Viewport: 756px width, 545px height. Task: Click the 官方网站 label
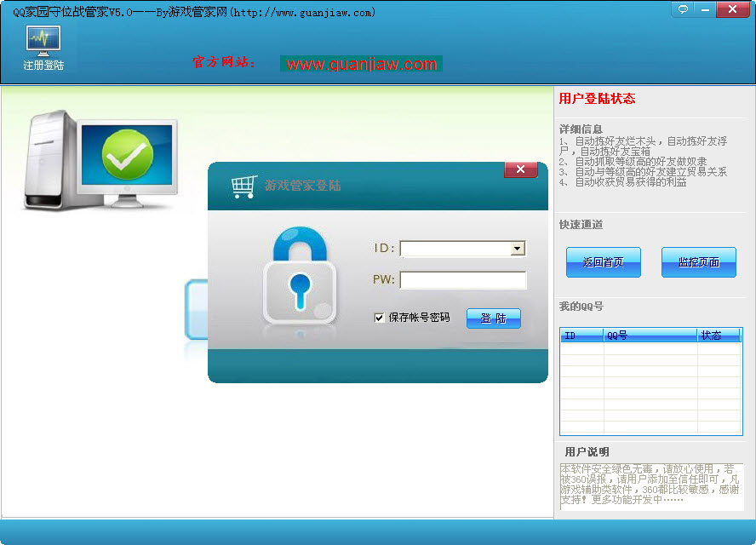pyautogui.click(x=224, y=62)
